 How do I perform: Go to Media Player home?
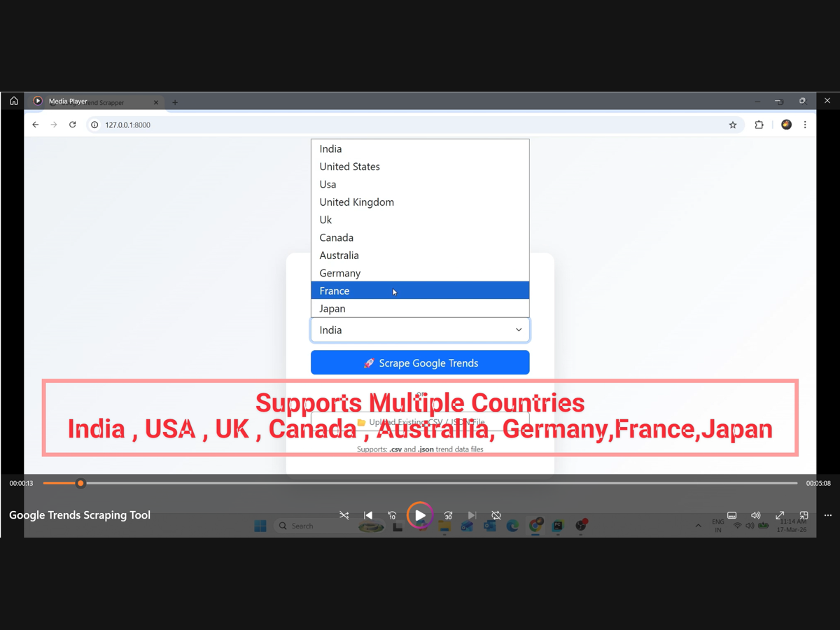coord(14,101)
